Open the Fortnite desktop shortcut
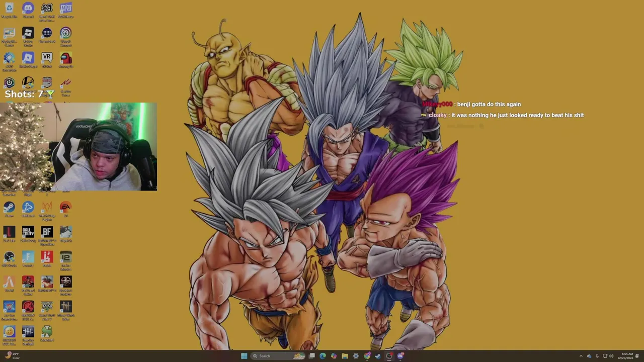The height and width of the screenshot is (362, 644). [x=28, y=259]
